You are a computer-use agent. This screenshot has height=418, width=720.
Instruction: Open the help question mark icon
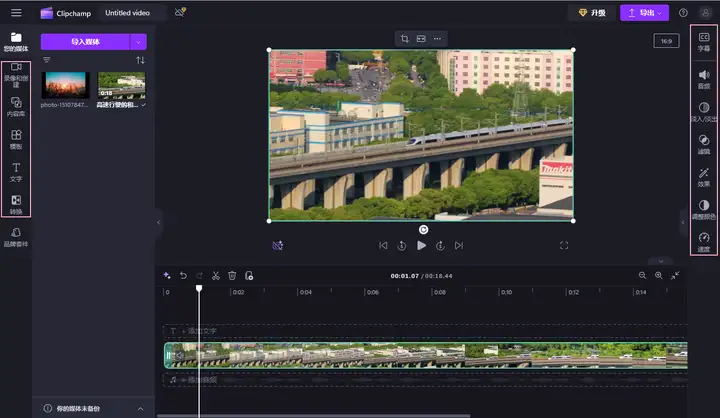[683, 13]
